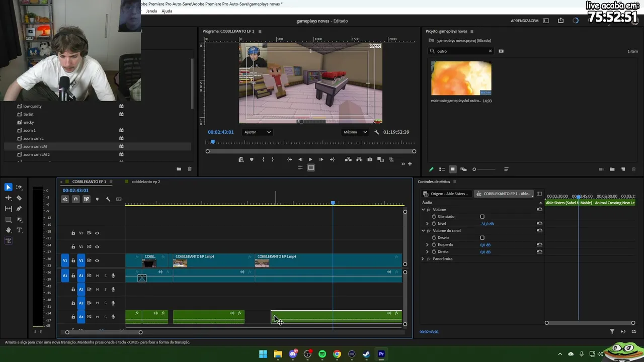Screen dimensions: 644x362
Task: Expand the Nível property
Action: coord(428,224)
